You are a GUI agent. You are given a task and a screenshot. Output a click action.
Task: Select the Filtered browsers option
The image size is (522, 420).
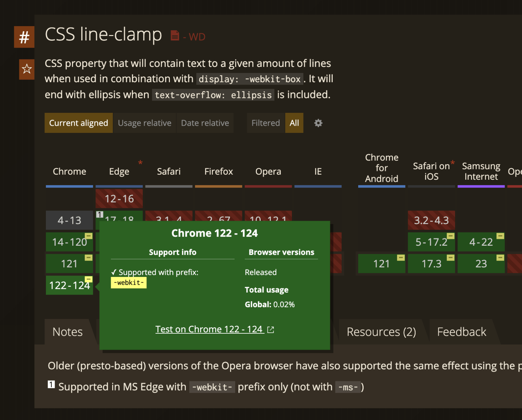pyautogui.click(x=265, y=123)
